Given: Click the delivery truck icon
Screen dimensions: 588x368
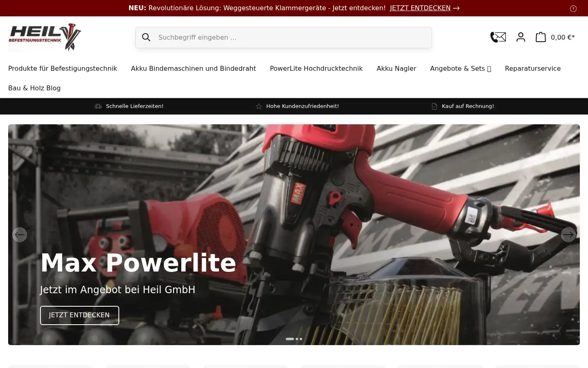Looking at the screenshot, I should tap(98, 106).
